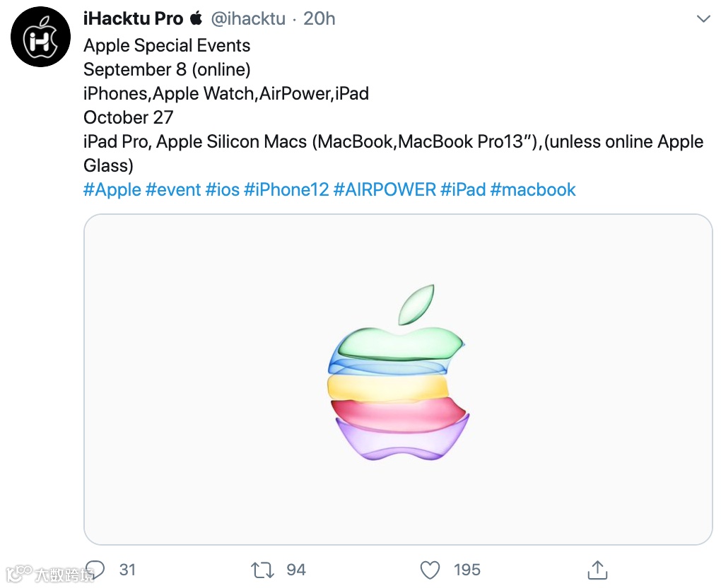The width and height of the screenshot is (721, 588).
Task: Click the 31 reply count
Action: (x=126, y=570)
